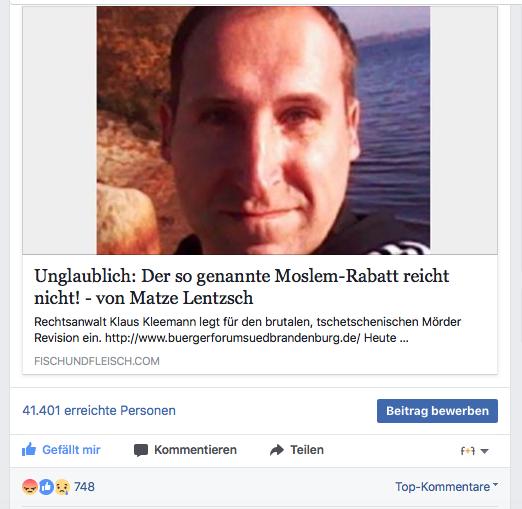Viewport: 522px width, 509px height.
Task: Expand the small arrow next to identity icon
Action: point(484,451)
